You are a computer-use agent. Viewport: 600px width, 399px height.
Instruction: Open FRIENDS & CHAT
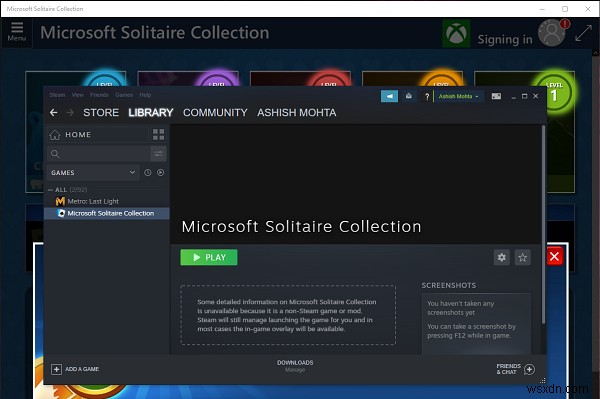tap(515, 369)
